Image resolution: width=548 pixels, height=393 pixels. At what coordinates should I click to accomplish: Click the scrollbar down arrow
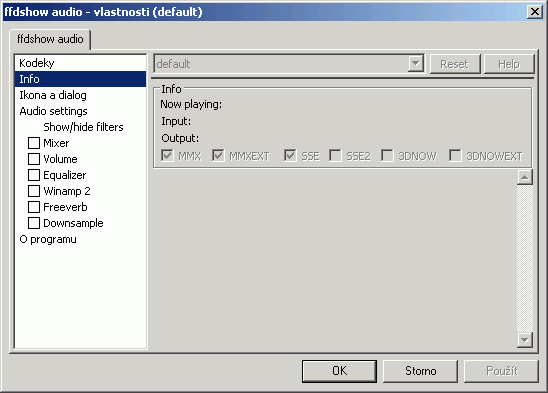coord(525,340)
